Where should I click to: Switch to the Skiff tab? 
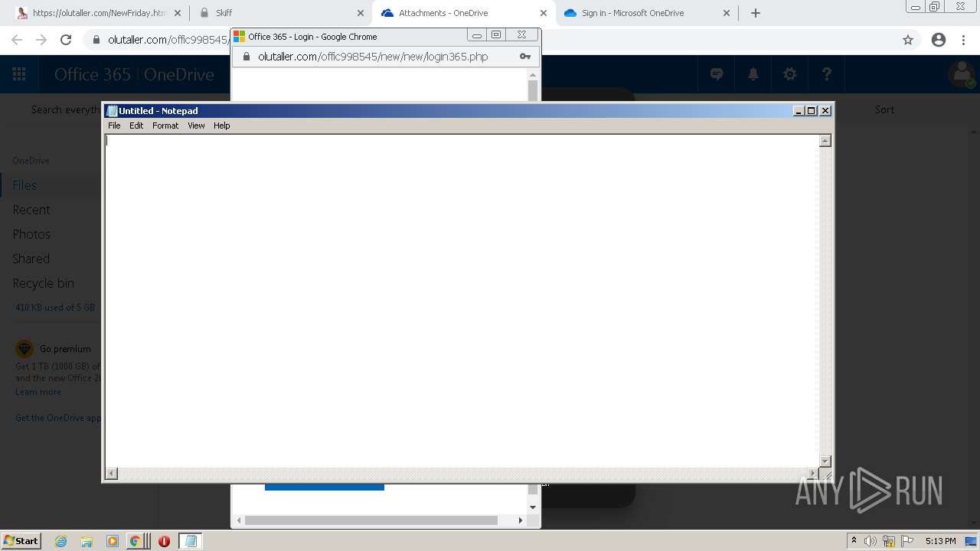pyautogui.click(x=279, y=13)
